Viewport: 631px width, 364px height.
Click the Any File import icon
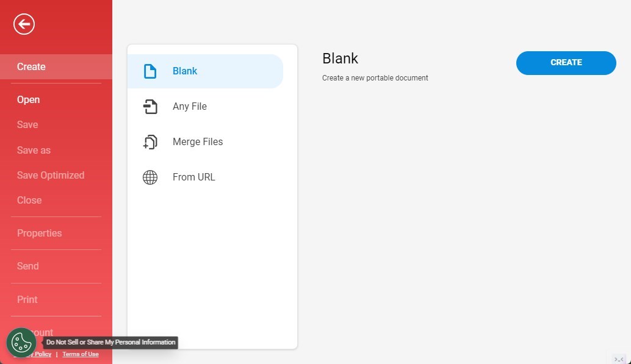pyautogui.click(x=150, y=106)
